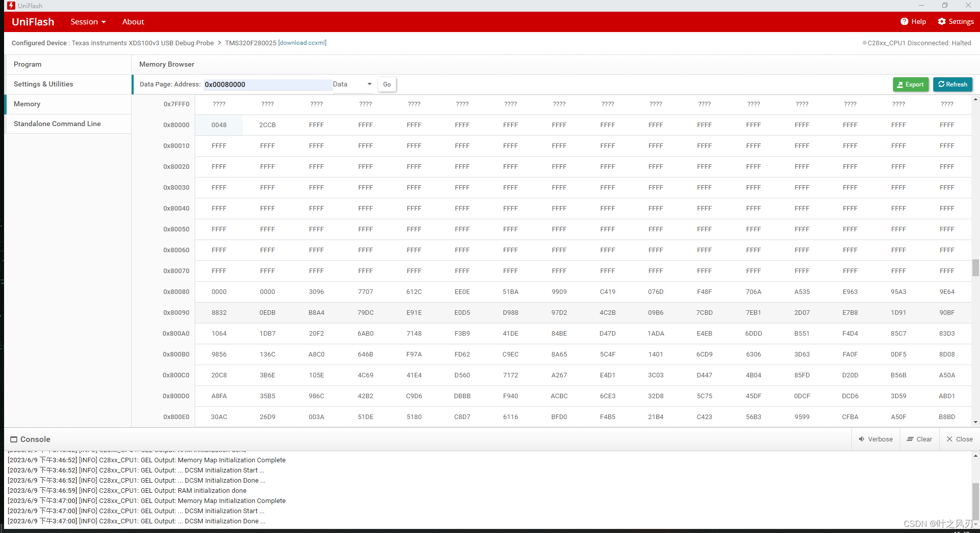980x533 pixels.
Task: Select memory cell value C419
Action: (607, 292)
